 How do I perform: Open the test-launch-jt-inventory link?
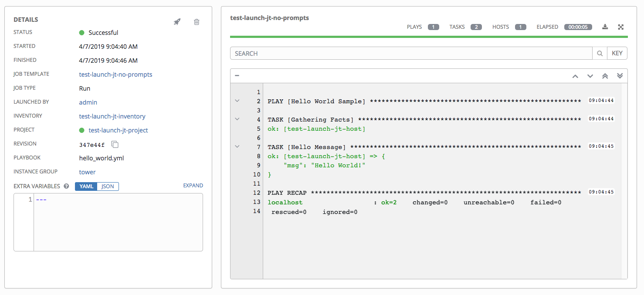pyautogui.click(x=112, y=116)
